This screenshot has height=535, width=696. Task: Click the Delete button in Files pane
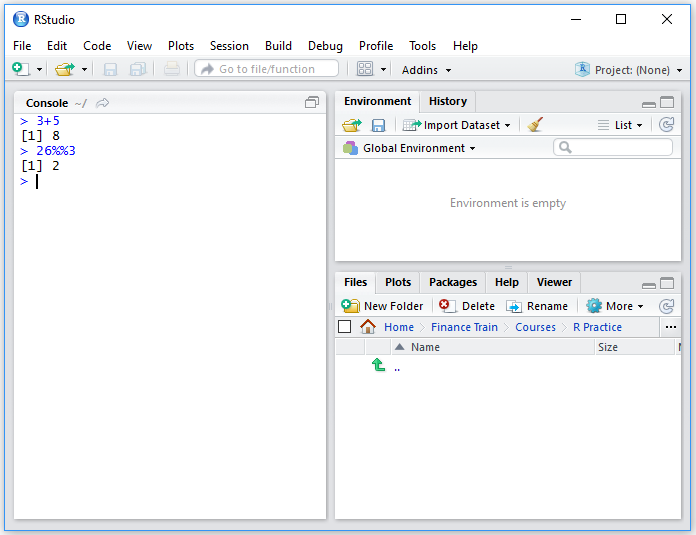[x=467, y=306]
